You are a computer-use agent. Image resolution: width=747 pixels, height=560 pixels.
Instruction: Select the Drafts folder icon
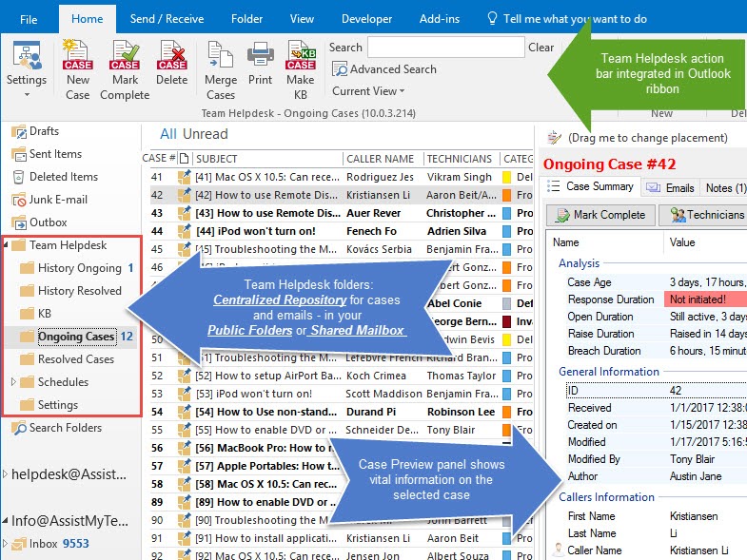click(x=19, y=131)
